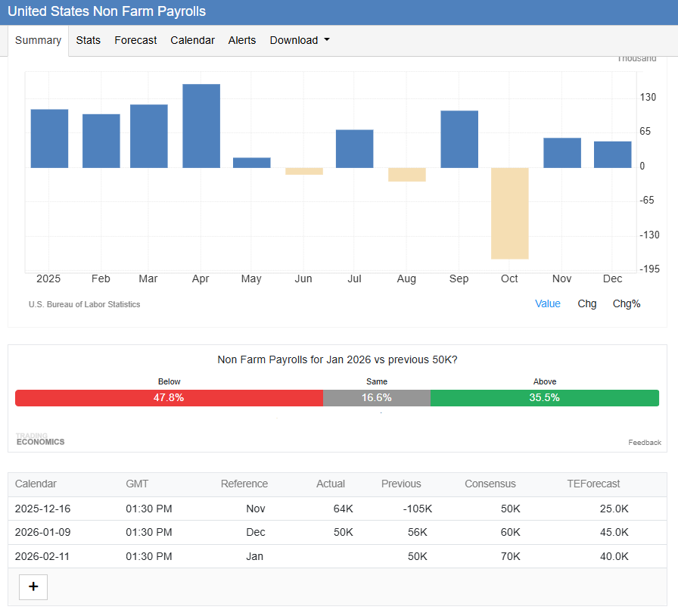678x616 pixels.
Task: Switch to the Stats tab
Action: click(88, 40)
